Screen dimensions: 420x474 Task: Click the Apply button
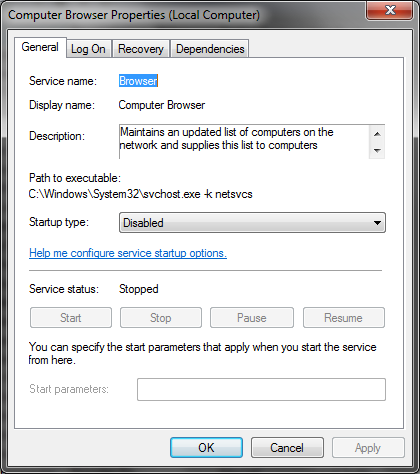click(x=368, y=448)
